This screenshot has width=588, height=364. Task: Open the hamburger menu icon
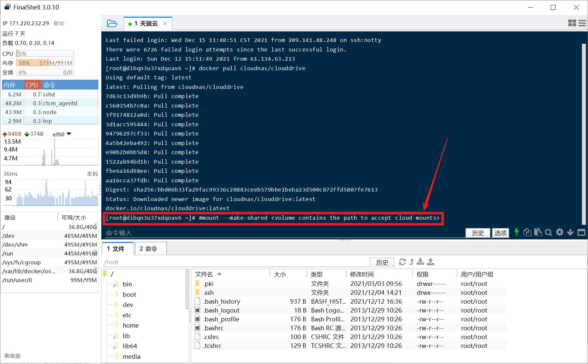click(582, 23)
